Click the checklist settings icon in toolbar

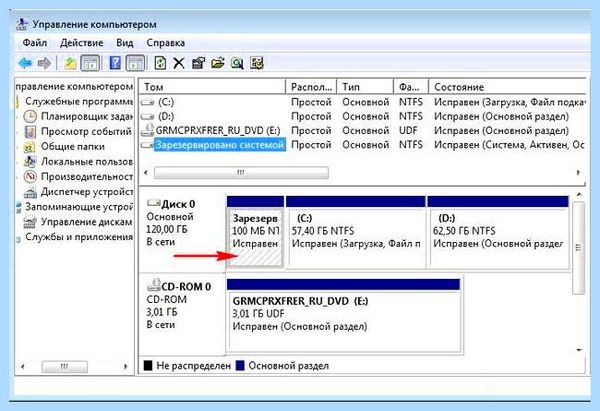pyautogui.click(x=257, y=63)
